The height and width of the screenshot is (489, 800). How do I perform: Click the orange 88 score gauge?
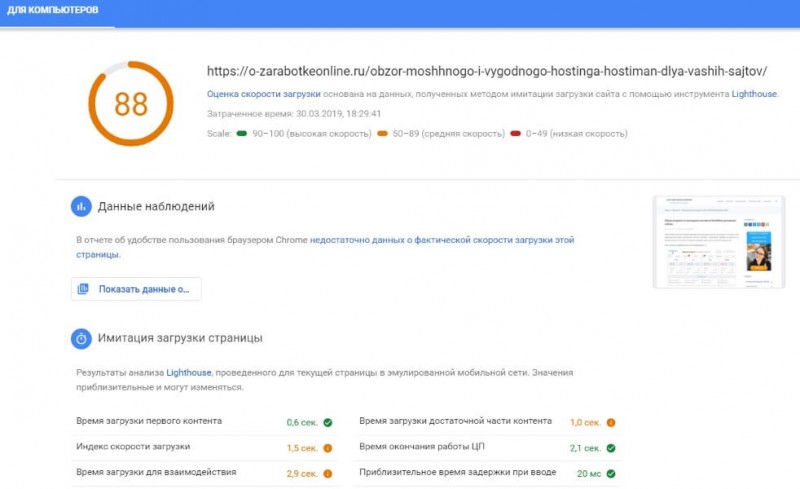131,104
